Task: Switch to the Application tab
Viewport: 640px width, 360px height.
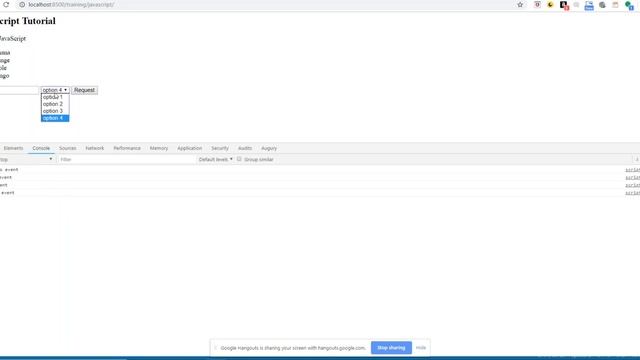Action: coord(189,148)
